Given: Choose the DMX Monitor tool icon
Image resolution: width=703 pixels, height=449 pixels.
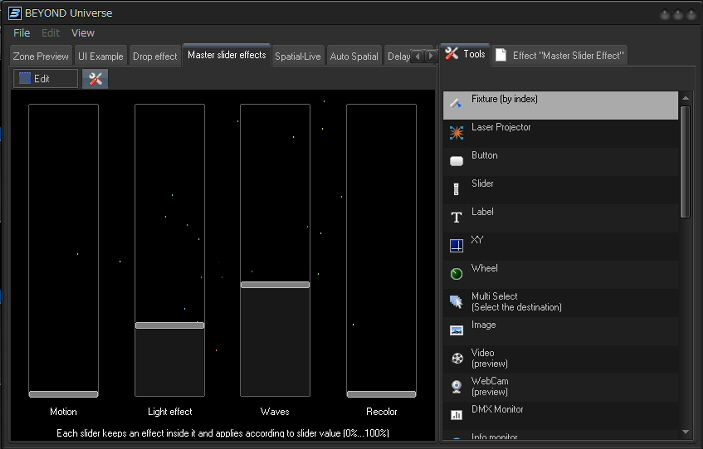Looking at the screenshot, I should (456, 415).
